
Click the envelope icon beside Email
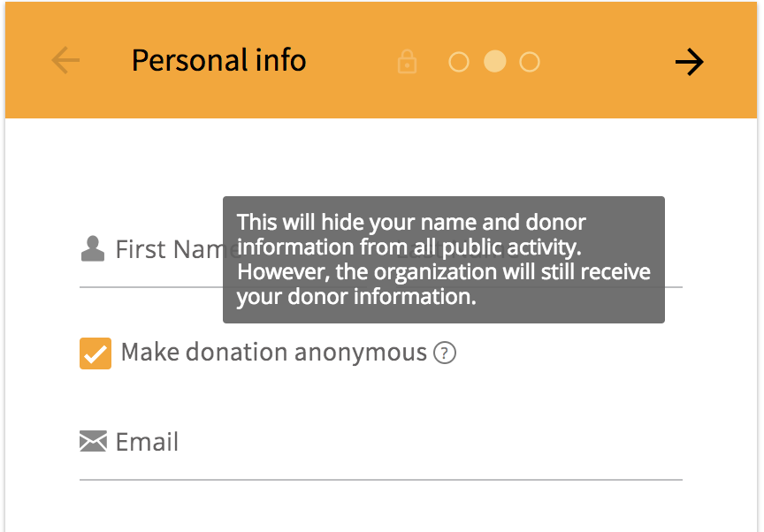point(93,441)
